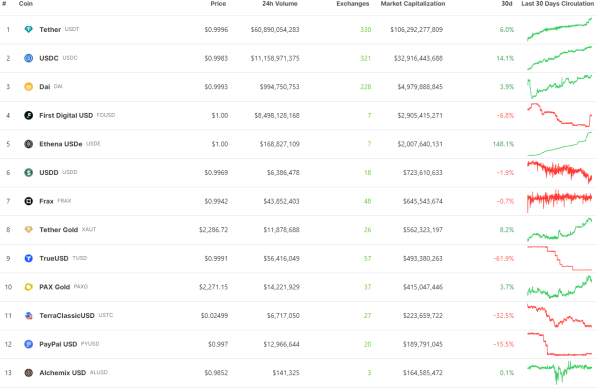This screenshot has width=600, height=388.
Task: Click the TrueUSD coin logo icon
Action: [x=28, y=258]
